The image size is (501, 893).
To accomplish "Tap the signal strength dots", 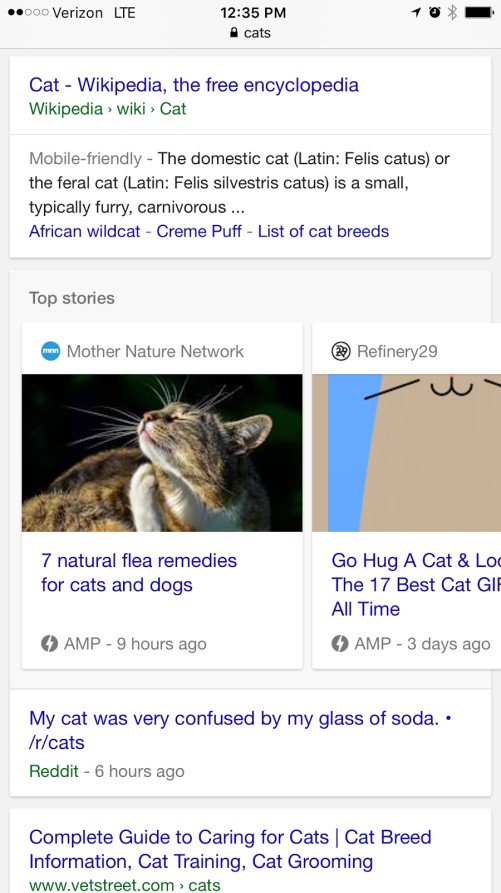I will point(28,12).
